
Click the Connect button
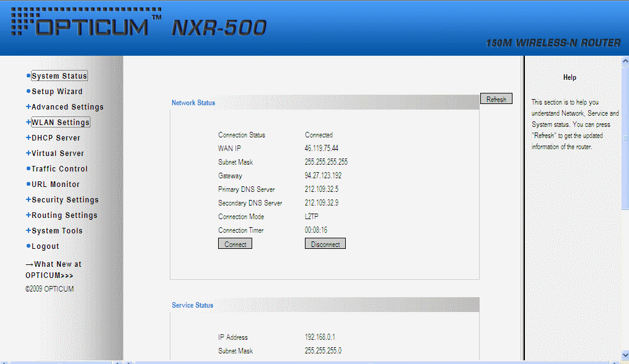click(x=235, y=244)
